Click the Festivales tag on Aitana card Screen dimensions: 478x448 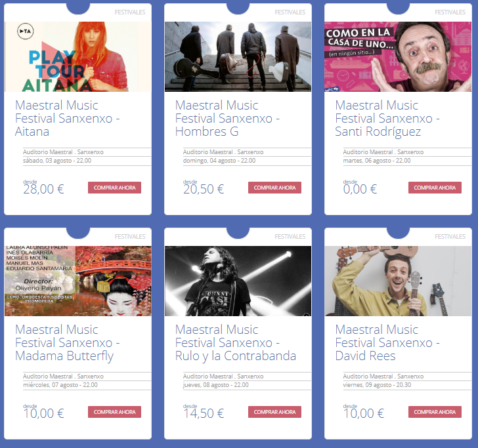(130, 12)
